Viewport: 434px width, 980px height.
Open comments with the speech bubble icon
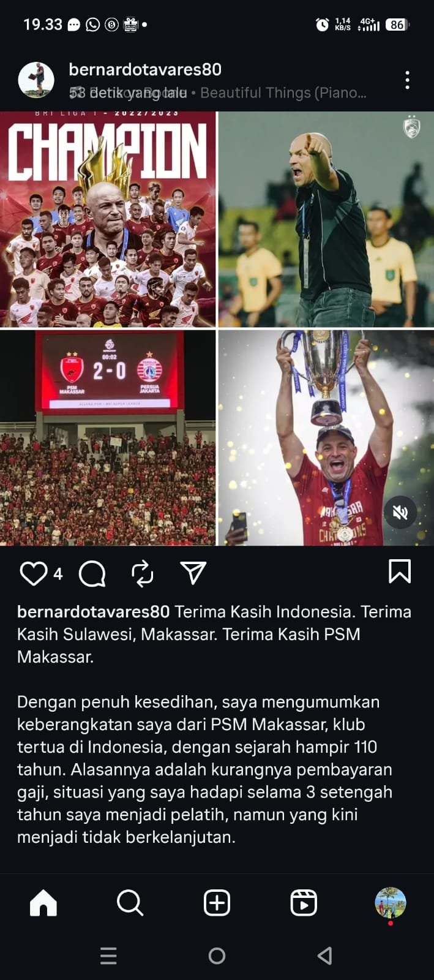pos(92,574)
